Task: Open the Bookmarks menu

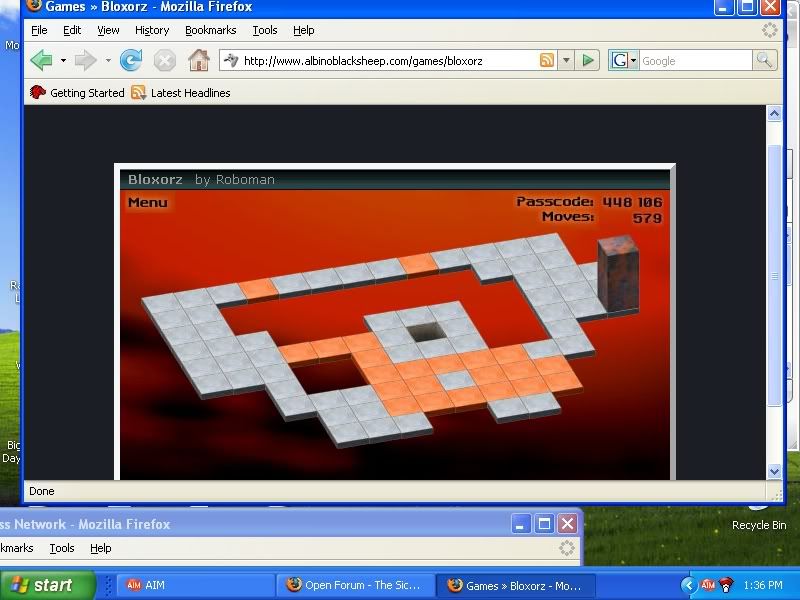Action: (210, 30)
